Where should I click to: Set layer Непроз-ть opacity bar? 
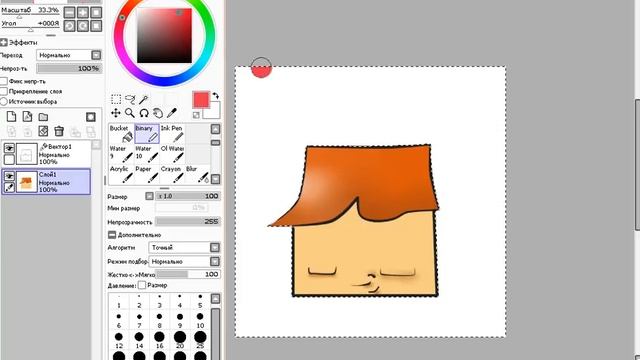coord(69,69)
